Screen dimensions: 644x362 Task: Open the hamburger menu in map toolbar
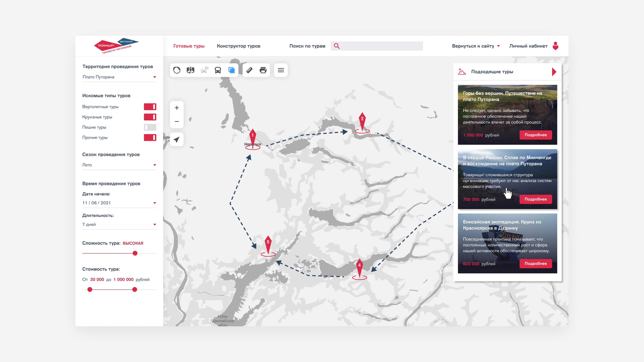[x=281, y=70]
